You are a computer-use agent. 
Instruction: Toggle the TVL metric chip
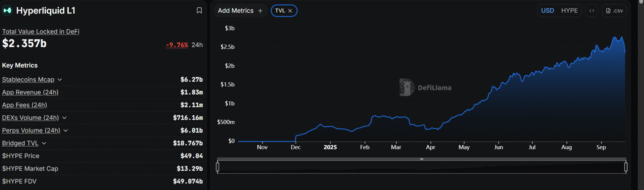(x=280, y=11)
